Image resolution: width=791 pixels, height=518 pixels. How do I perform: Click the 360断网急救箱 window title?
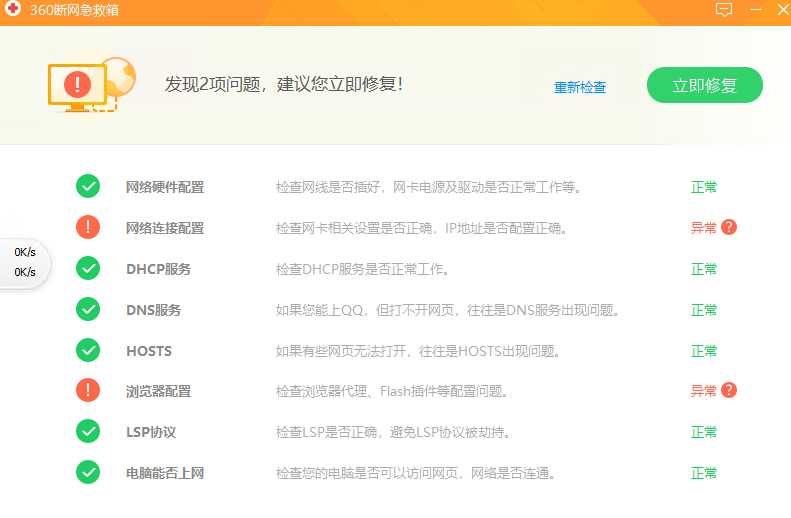tap(75, 10)
